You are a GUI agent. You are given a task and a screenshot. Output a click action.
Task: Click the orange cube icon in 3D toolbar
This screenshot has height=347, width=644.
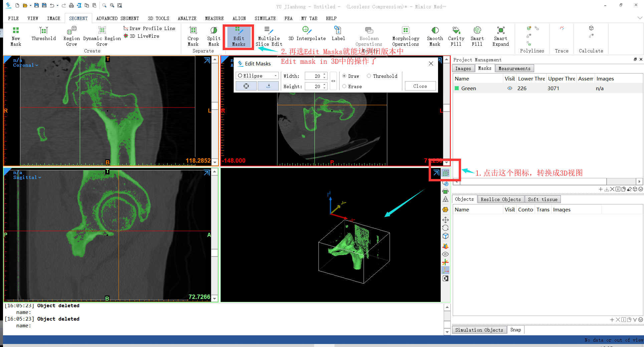click(x=445, y=209)
